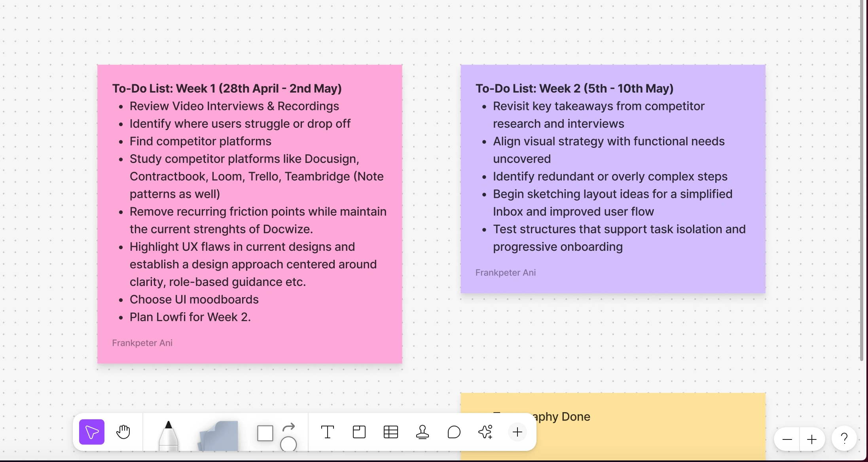The height and width of the screenshot is (462, 868).
Task: Select the curved connector arrow tool
Action: click(289, 427)
